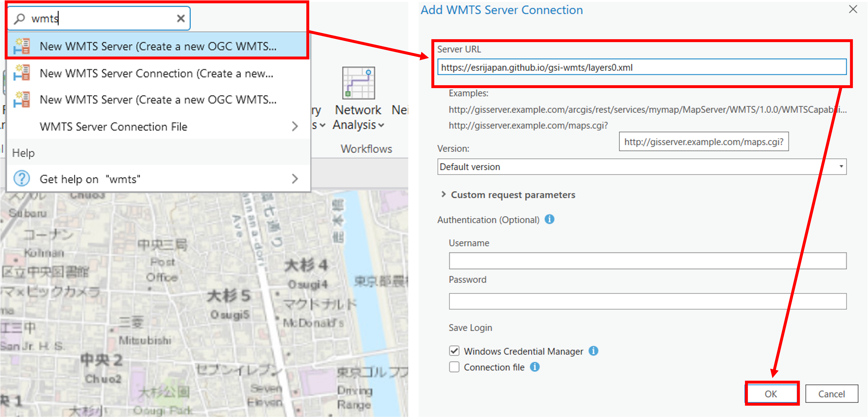Show Windows Credential Manager info icon

click(593, 351)
